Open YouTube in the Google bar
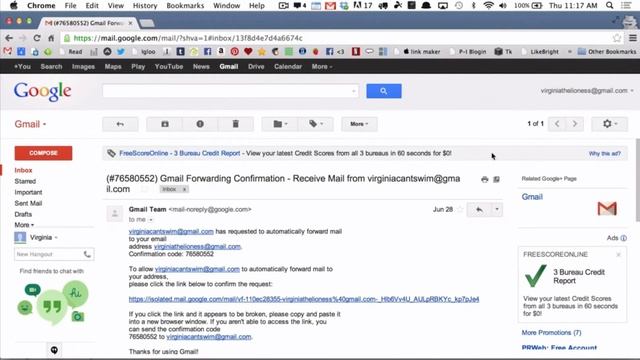This screenshot has width=640, height=360. [x=169, y=67]
